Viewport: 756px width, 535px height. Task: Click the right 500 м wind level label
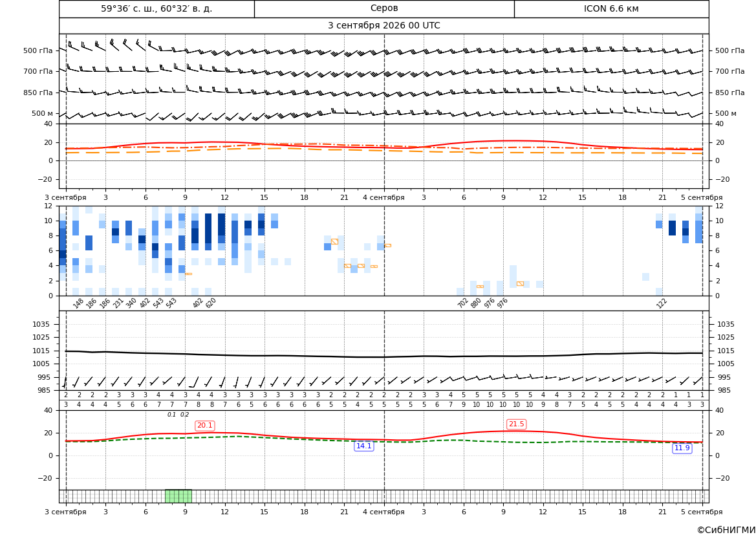tap(726, 113)
